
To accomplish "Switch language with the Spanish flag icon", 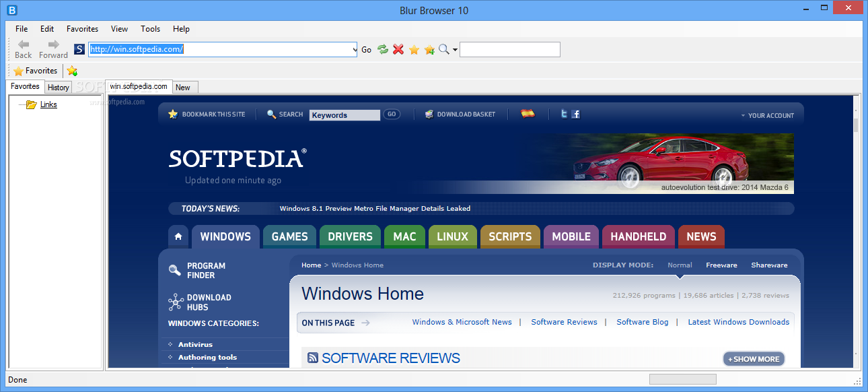I will pyautogui.click(x=528, y=114).
